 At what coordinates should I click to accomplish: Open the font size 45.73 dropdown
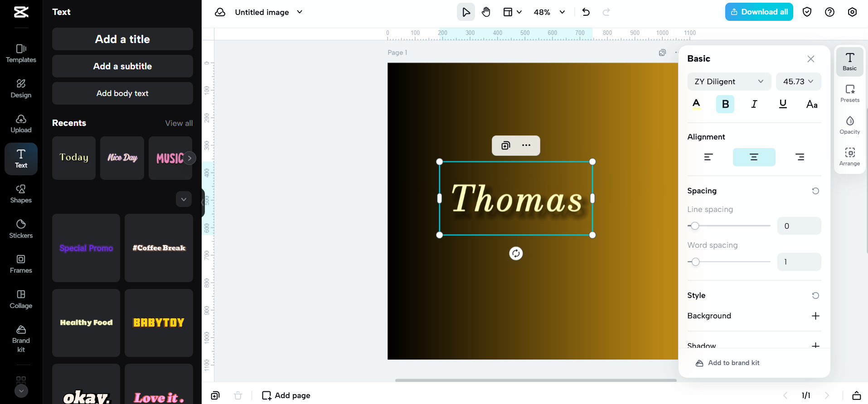pos(798,82)
